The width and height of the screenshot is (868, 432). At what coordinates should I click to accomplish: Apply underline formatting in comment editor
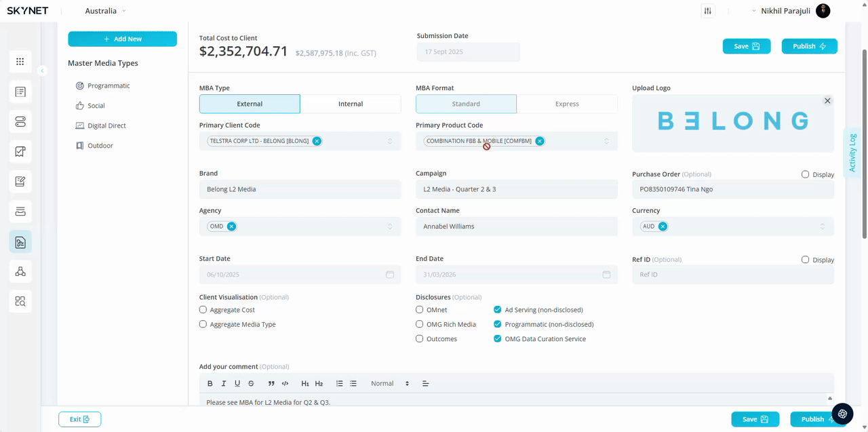[x=237, y=384]
